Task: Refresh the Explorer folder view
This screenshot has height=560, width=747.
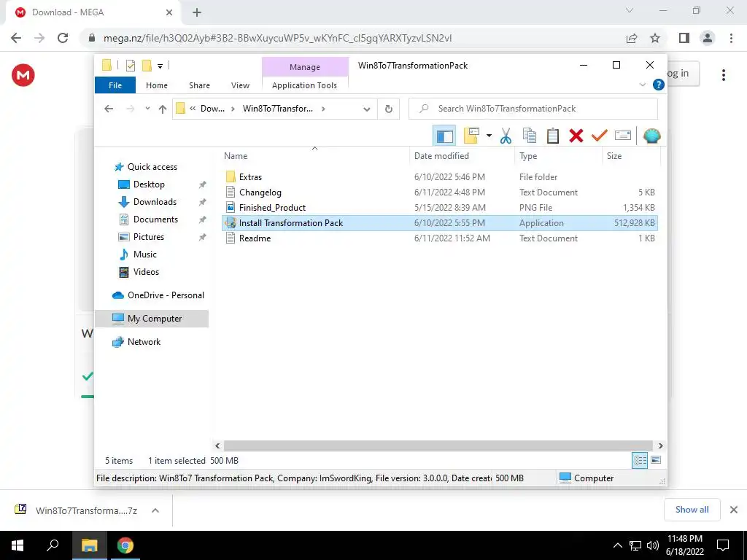Action: (389, 109)
